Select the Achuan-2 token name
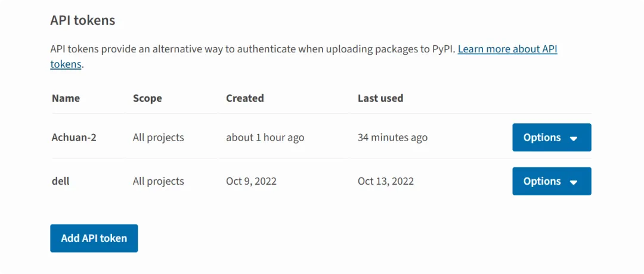The width and height of the screenshot is (644, 274). click(x=74, y=138)
